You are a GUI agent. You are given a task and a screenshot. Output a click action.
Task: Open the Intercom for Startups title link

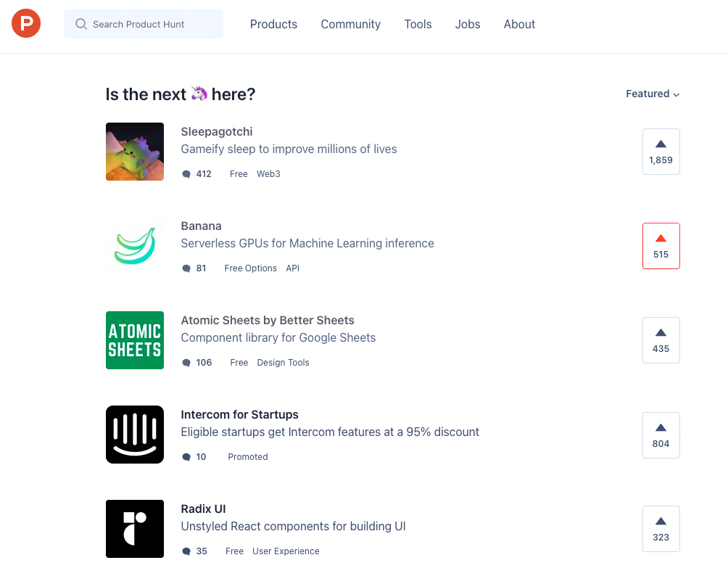coord(239,415)
